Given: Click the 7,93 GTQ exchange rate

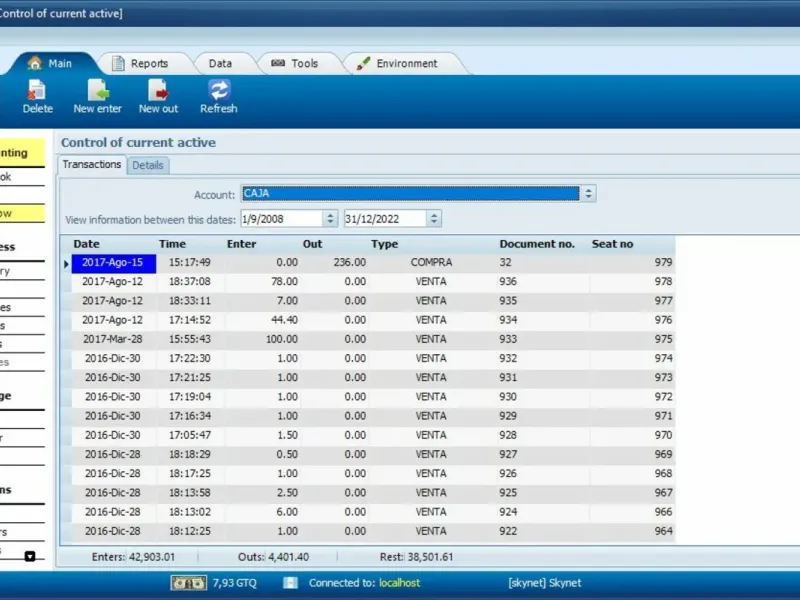Looking at the screenshot, I should click(x=235, y=583).
